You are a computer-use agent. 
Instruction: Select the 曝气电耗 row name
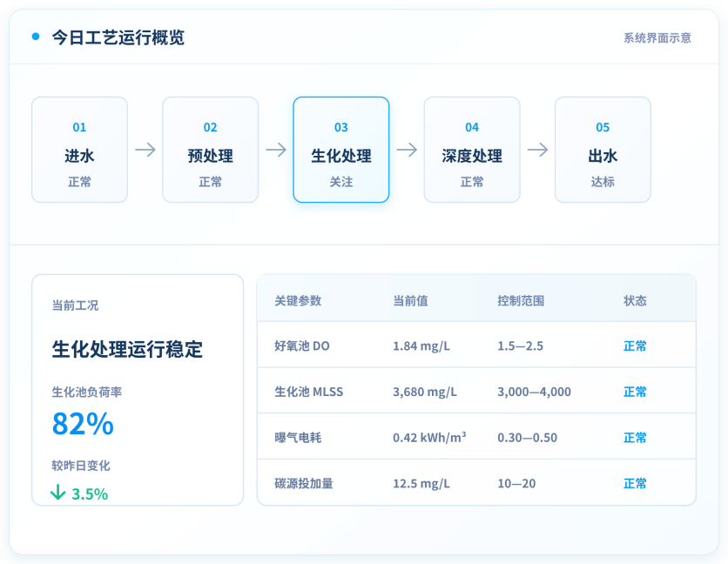point(298,437)
